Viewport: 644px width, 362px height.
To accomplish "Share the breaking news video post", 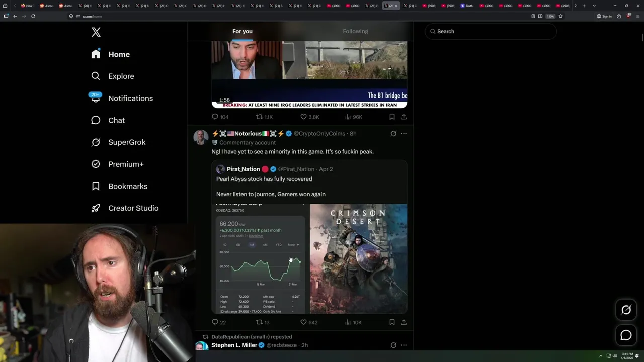I will (x=404, y=117).
